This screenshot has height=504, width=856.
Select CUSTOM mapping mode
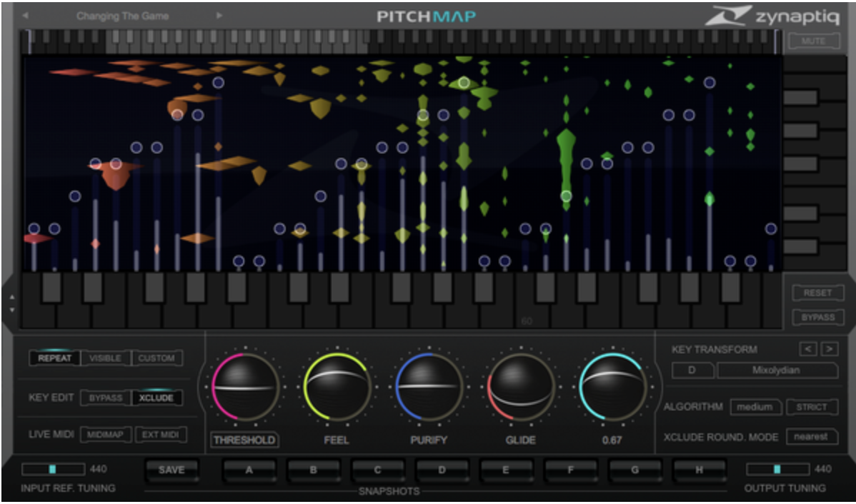(x=156, y=358)
